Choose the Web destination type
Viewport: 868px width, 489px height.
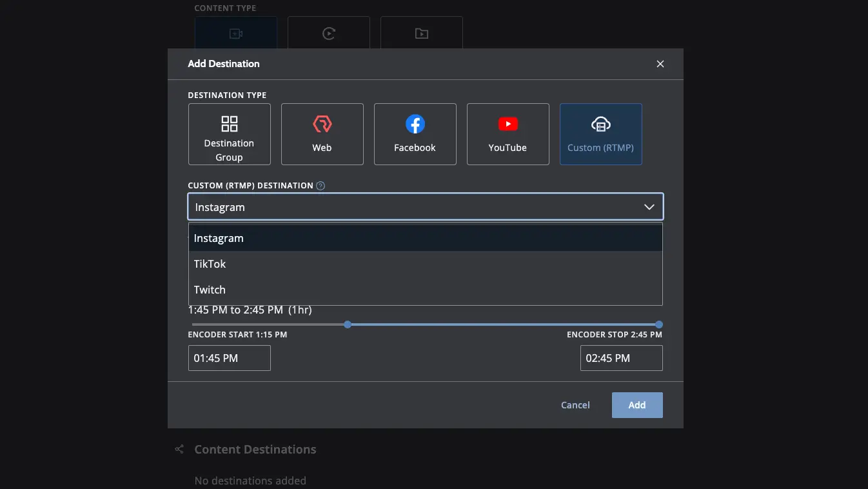[x=322, y=134]
